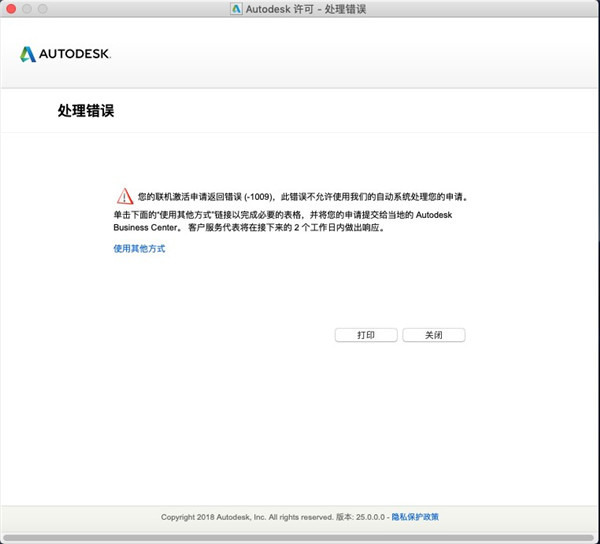
Task: Close the window with red button
Action: click(11, 8)
